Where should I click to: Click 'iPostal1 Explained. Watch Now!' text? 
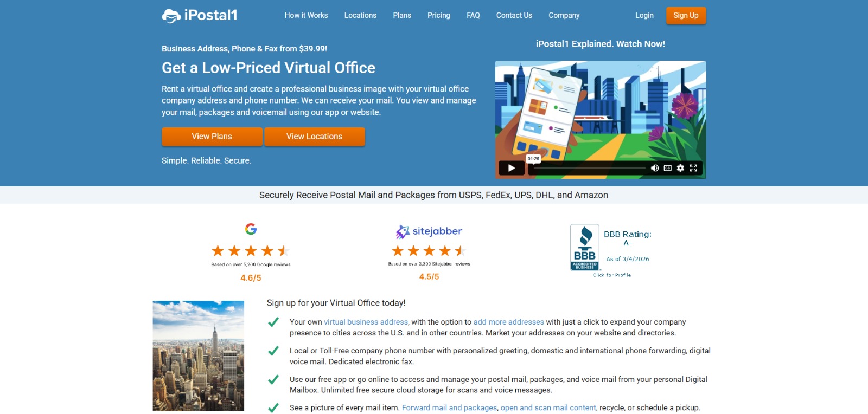tap(601, 44)
